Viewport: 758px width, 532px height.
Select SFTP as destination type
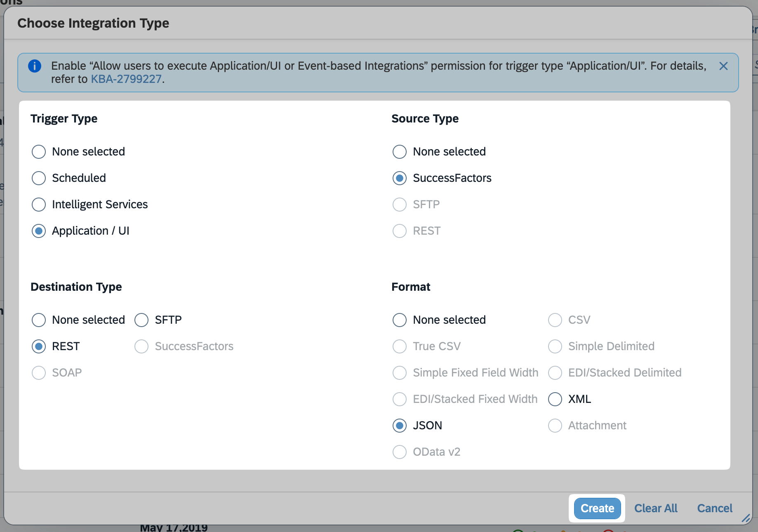pos(141,320)
